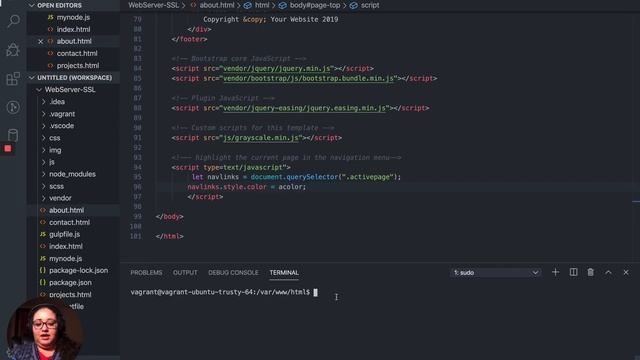Split the terminal panel
Screen dimensions: 640x360
pyautogui.click(x=573, y=272)
